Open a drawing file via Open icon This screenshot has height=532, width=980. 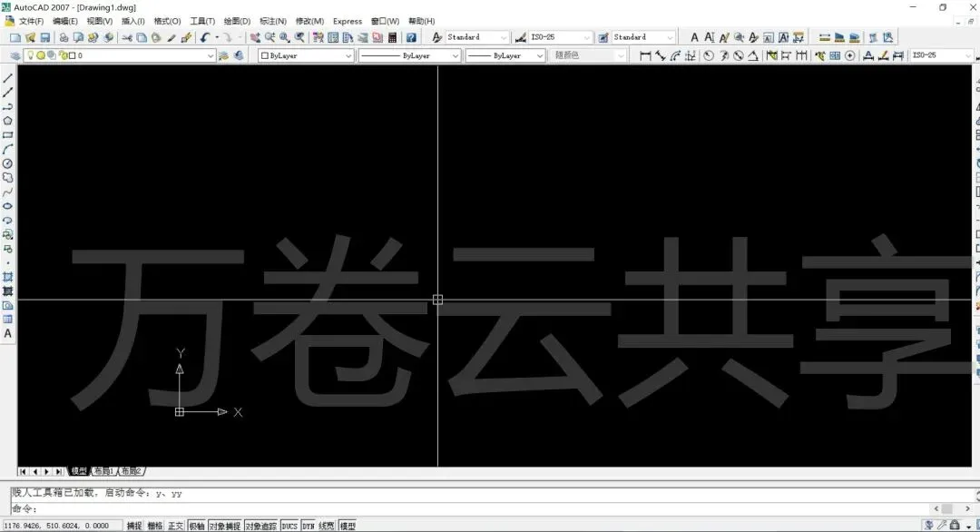point(30,37)
